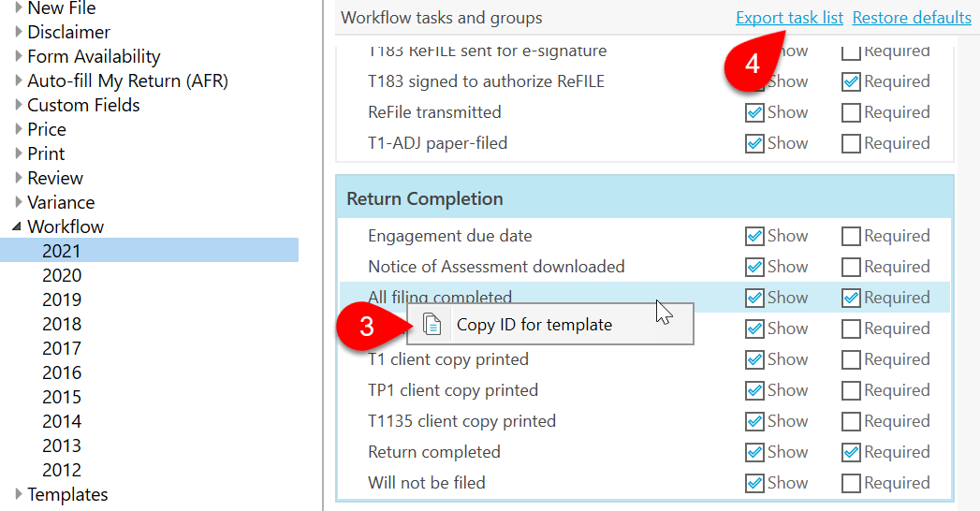Expand the Variance tree node
The image size is (980, 511).
(x=18, y=202)
